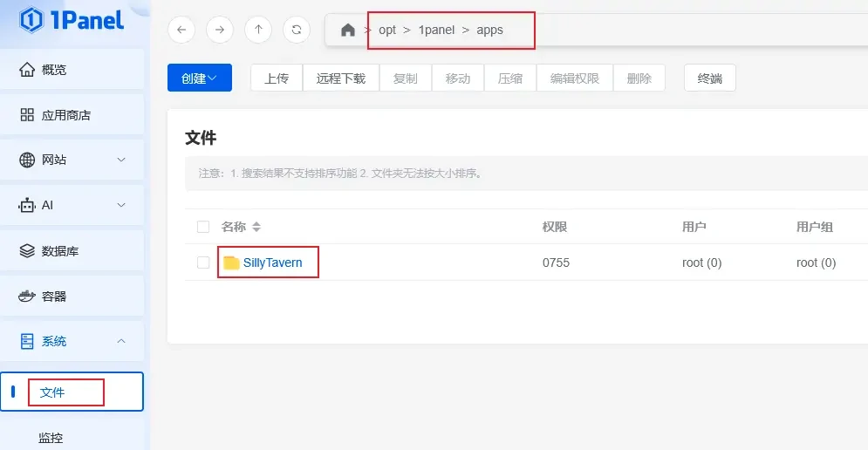Open the 创建 dropdown button
Screen dimensions: 868x450
point(199,78)
